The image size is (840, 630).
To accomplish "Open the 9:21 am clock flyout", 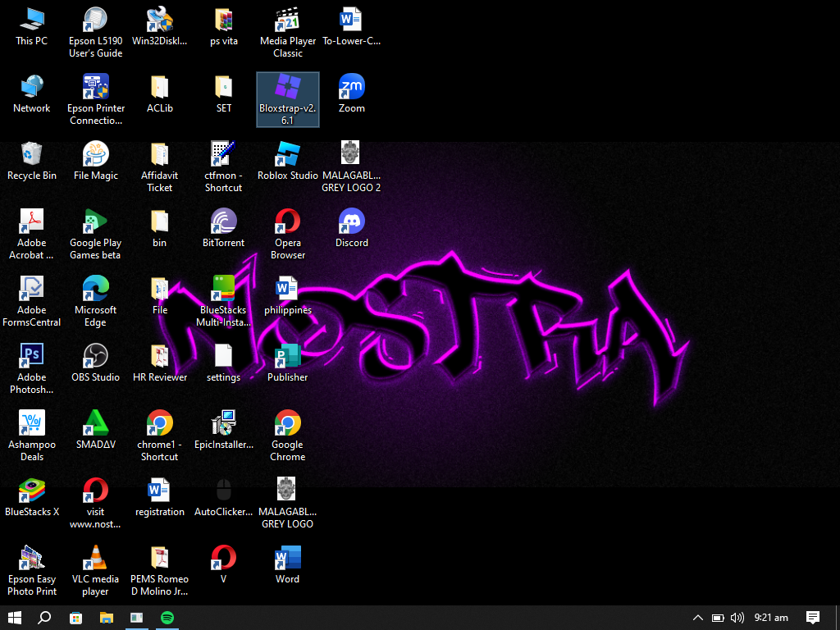I will point(771,618).
